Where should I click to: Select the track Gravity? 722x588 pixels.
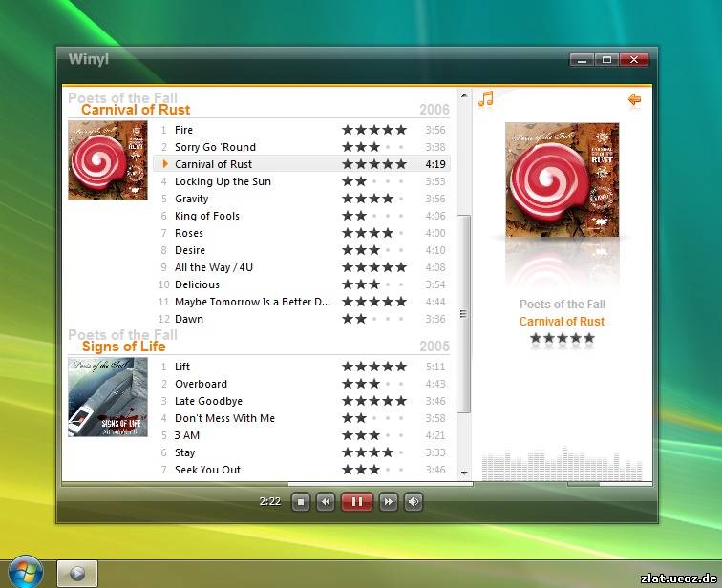[x=302, y=199]
